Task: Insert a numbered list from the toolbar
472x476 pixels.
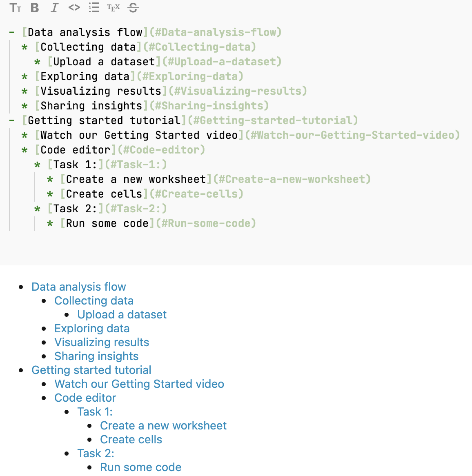Action: coord(94,8)
